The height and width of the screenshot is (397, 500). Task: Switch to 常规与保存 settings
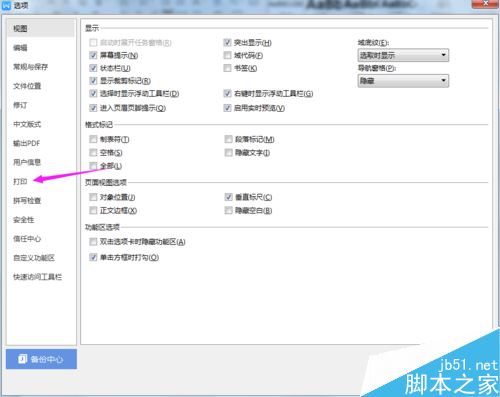click(30, 67)
